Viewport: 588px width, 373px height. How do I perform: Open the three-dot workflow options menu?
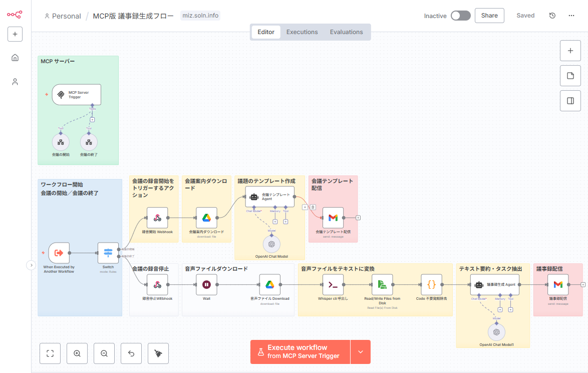(571, 16)
